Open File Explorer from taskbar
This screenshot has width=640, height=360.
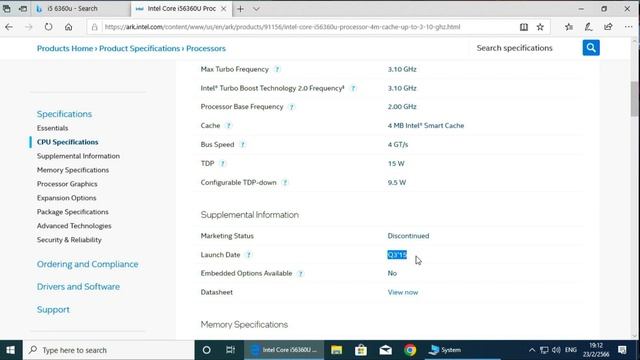click(x=336, y=350)
